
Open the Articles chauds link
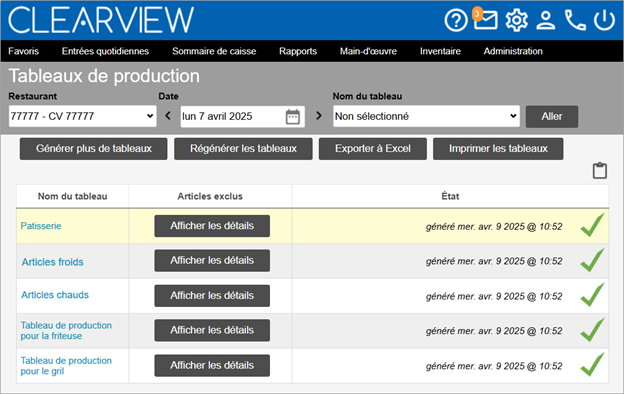coord(55,295)
